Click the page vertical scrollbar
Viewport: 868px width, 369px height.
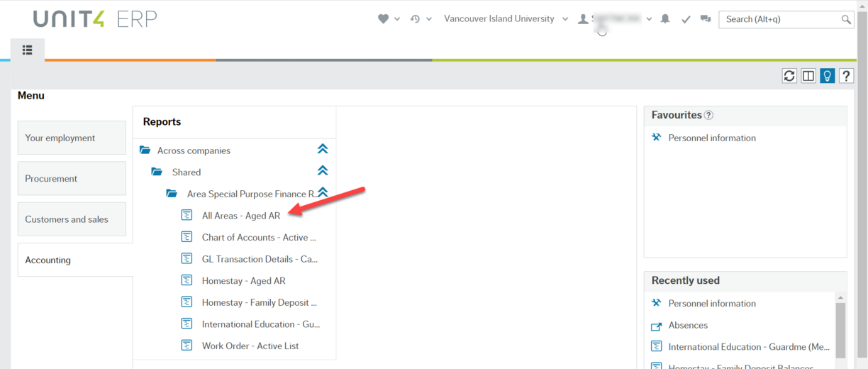862,184
